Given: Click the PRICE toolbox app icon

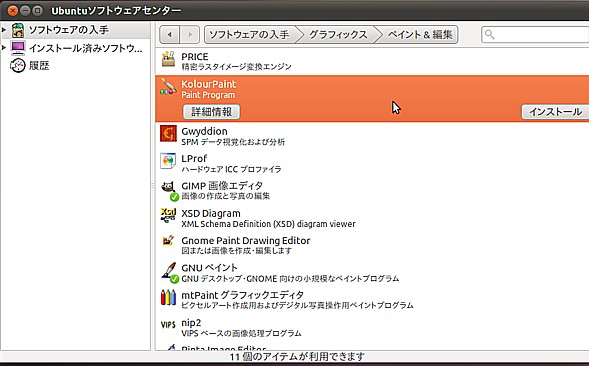Looking at the screenshot, I should point(168,59).
